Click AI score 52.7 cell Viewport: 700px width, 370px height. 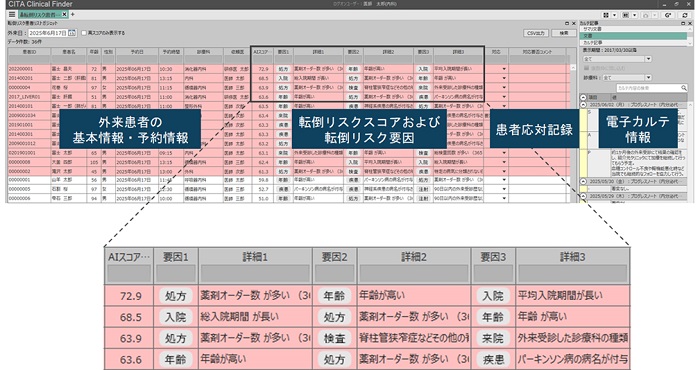click(263, 189)
